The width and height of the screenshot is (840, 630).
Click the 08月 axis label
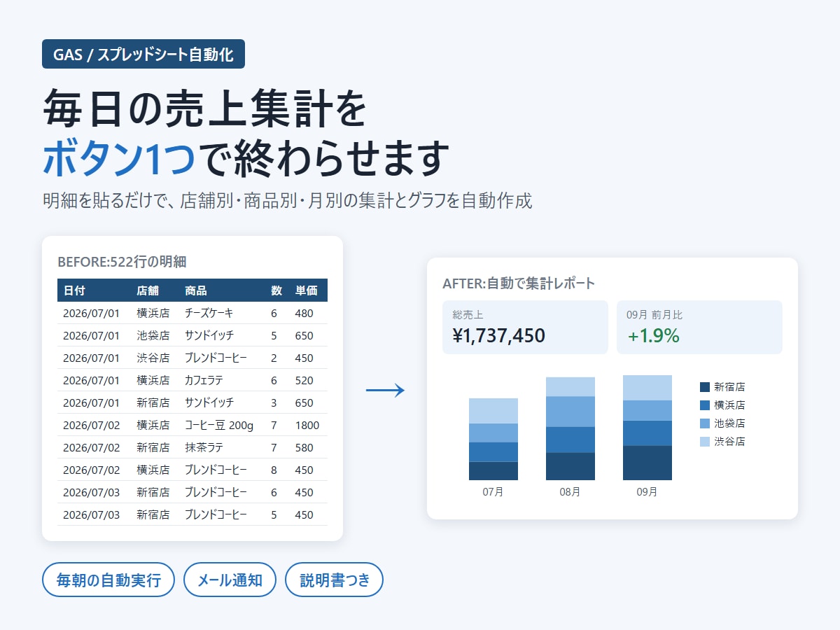tap(570, 492)
